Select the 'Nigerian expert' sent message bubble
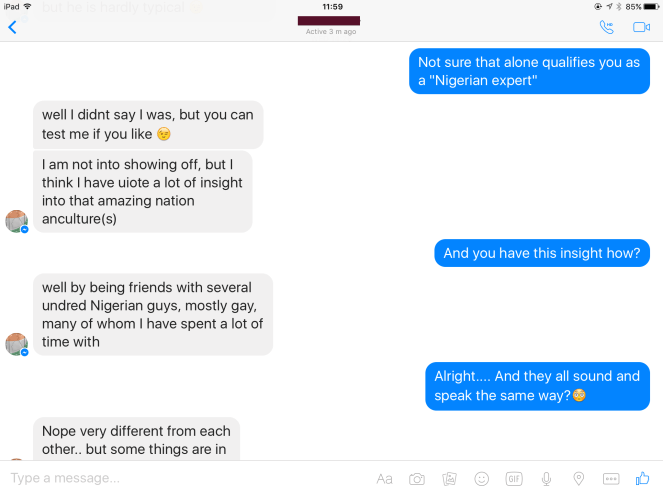Screen dimensions: 663x497 [528, 71]
